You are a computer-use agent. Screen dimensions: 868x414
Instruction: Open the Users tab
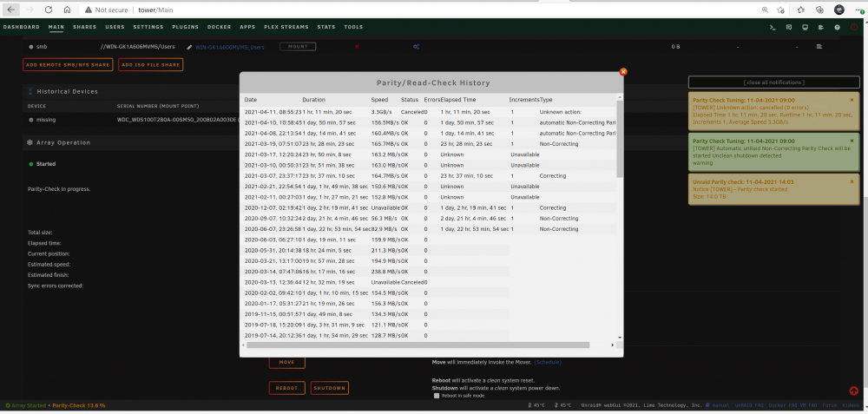point(115,27)
